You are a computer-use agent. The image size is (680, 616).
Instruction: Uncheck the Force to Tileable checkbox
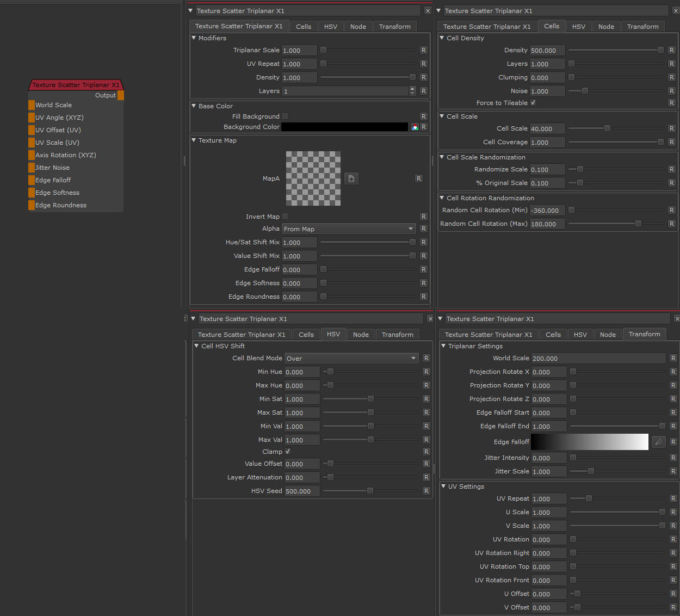click(x=533, y=103)
